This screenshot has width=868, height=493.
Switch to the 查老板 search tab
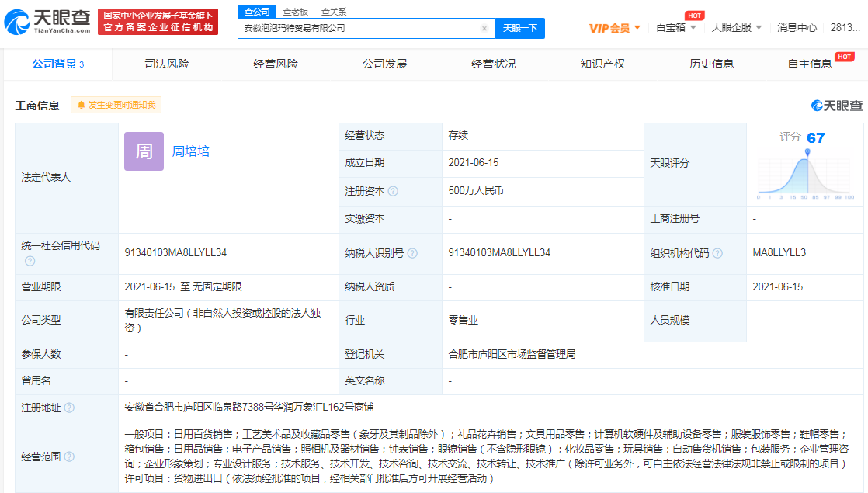pyautogui.click(x=293, y=12)
